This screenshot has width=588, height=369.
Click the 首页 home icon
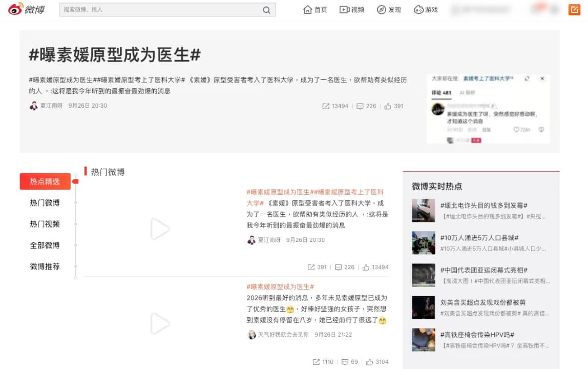coord(307,9)
